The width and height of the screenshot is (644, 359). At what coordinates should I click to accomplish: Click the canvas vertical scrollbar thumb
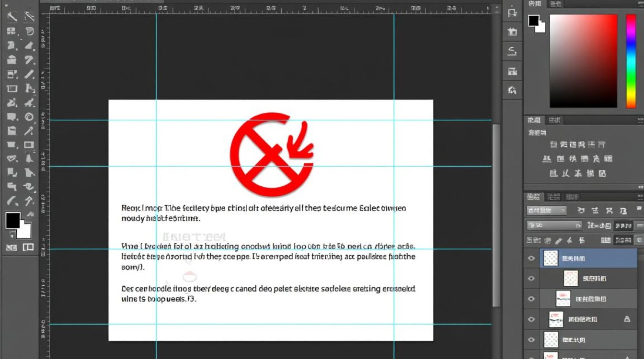(x=495, y=215)
